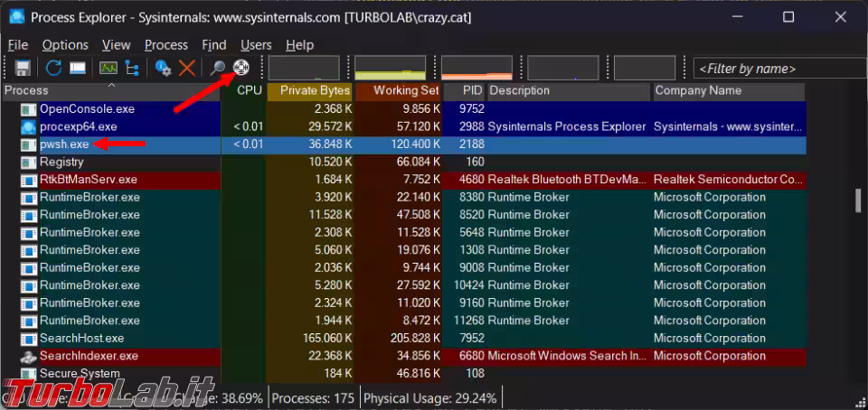The image size is (868, 410).
Task: Open the Find menu
Action: pos(214,45)
